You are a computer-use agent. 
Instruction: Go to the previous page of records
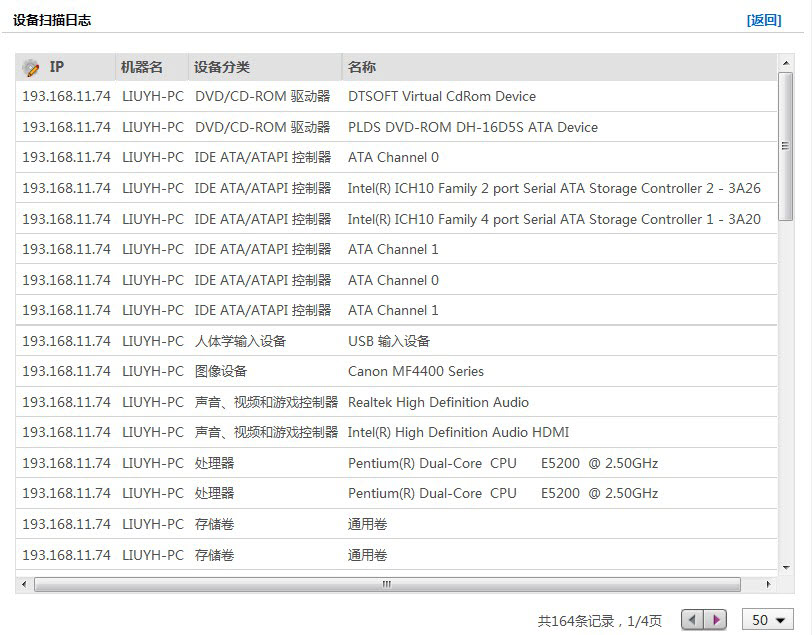click(693, 620)
